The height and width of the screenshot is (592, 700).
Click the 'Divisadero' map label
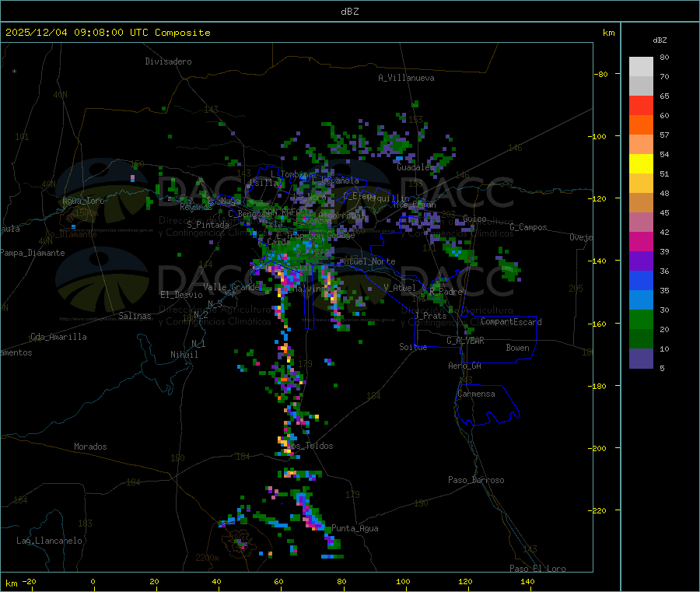point(168,61)
